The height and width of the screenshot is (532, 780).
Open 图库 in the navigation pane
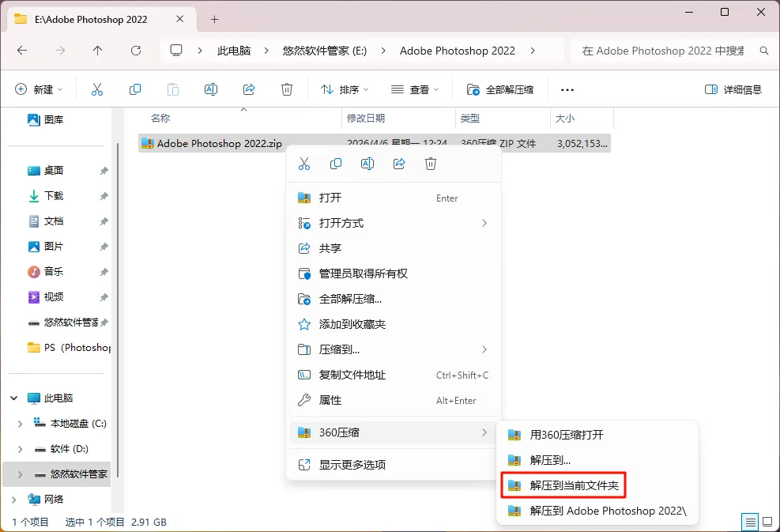click(x=46, y=119)
